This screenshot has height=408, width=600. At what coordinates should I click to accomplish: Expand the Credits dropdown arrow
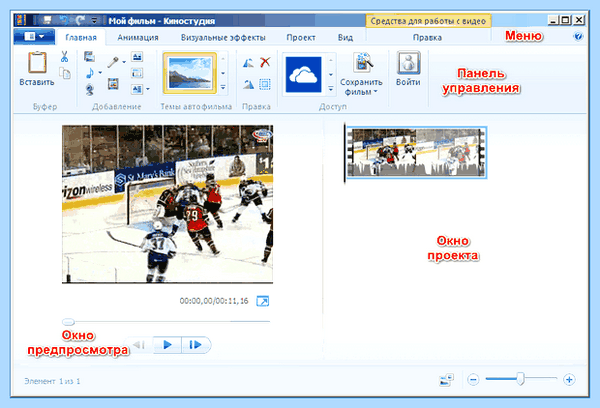[x=148, y=89]
